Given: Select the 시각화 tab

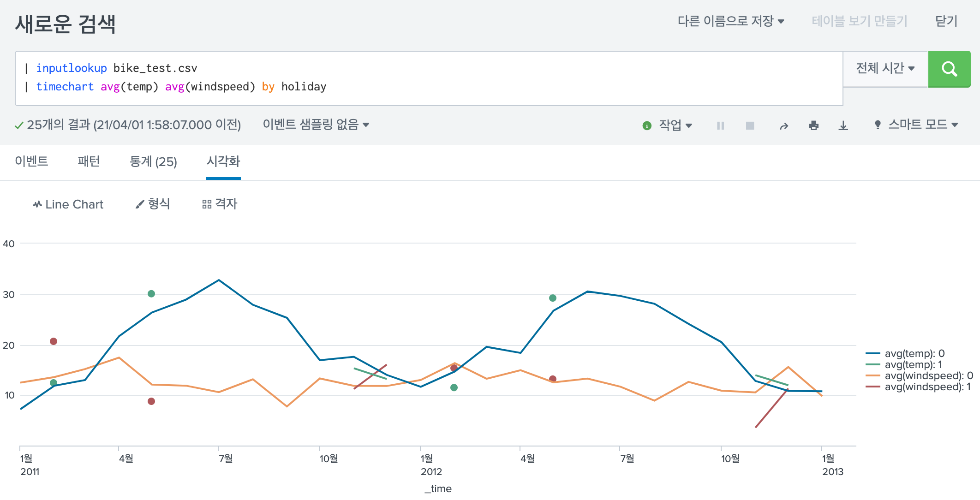Looking at the screenshot, I should (x=223, y=161).
